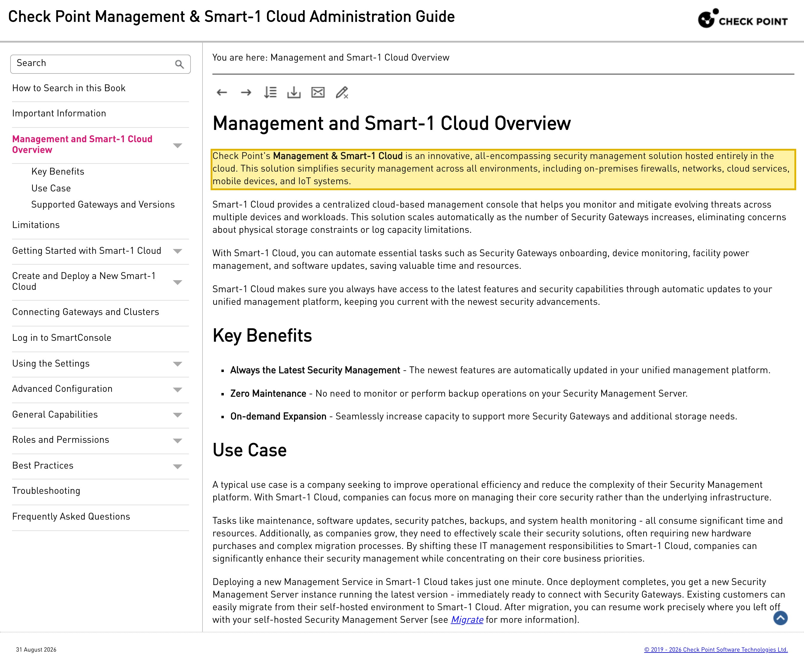This screenshot has width=804, height=672.
Task: Click the email feedback envelope icon
Action: point(318,93)
